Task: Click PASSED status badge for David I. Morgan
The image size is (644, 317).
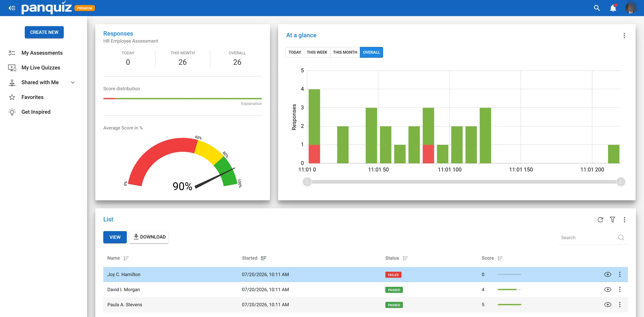Action: 394,290
